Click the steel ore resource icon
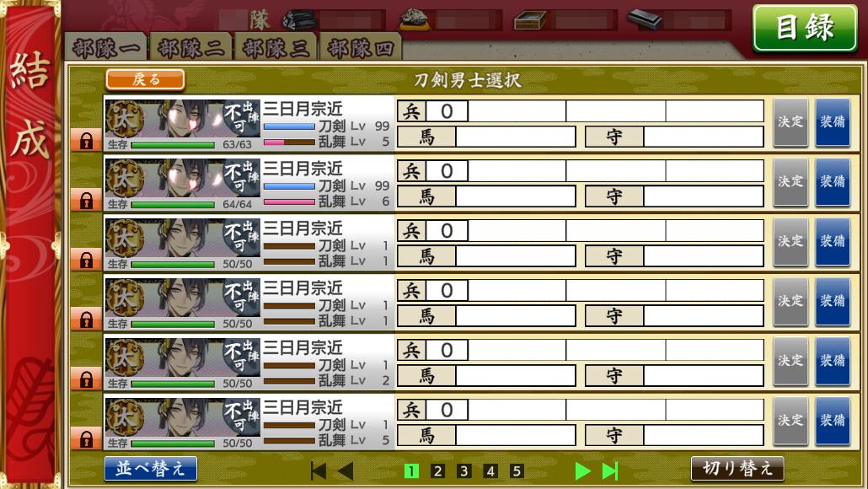This screenshot has width=868, height=489. (x=415, y=19)
